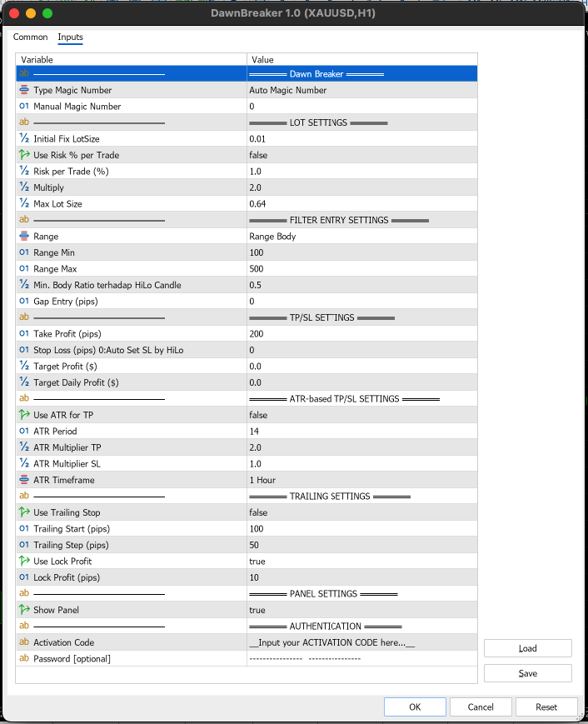Toggle the Use ATR for TP false value
The width and height of the screenshot is (588, 724).
(361, 415)
